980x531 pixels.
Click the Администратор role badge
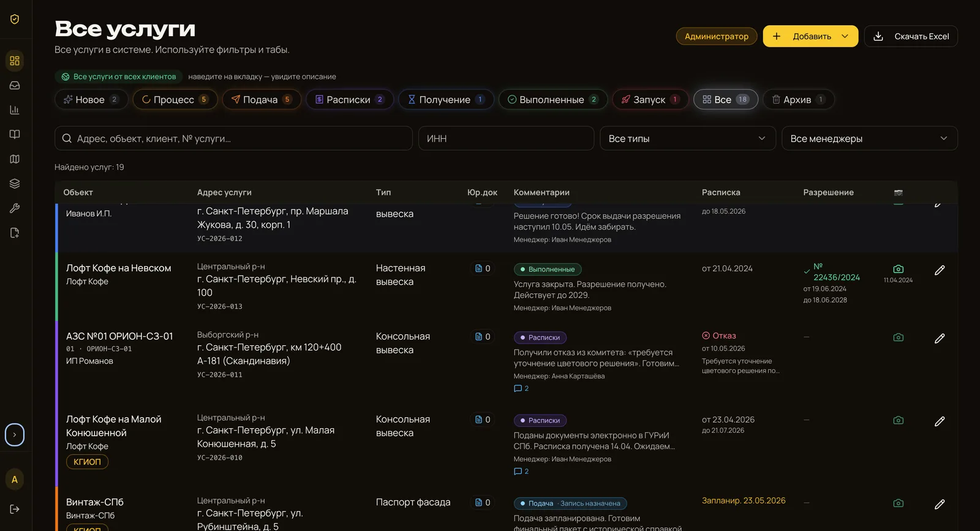pyautogui.click(x=717, y=36)
